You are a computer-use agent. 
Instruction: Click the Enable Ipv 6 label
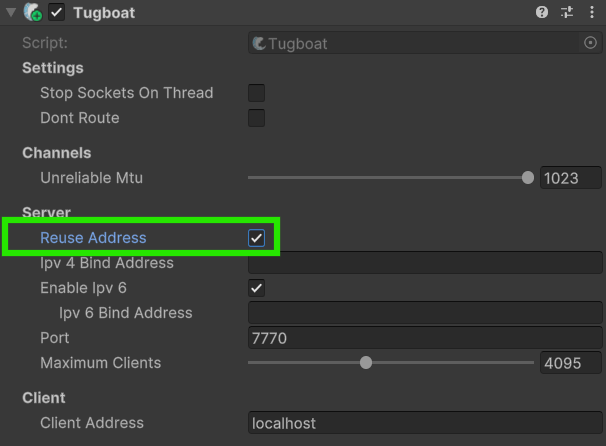click(x=83, y=288)
